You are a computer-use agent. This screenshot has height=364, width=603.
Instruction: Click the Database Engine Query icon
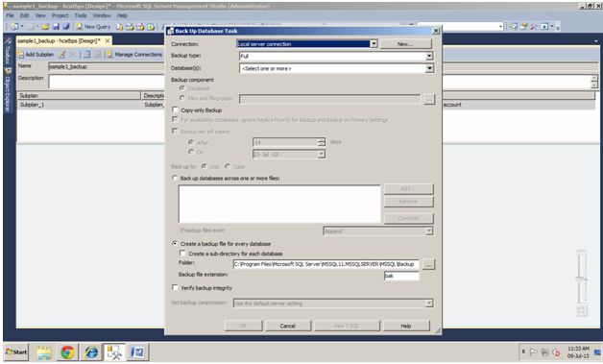(120, 27)
